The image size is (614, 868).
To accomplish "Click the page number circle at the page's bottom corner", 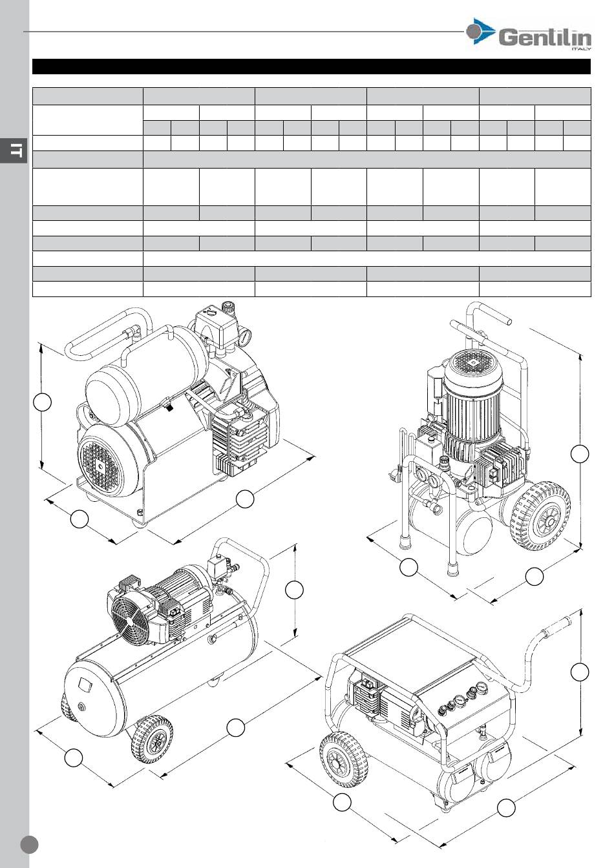I will 28,845.
